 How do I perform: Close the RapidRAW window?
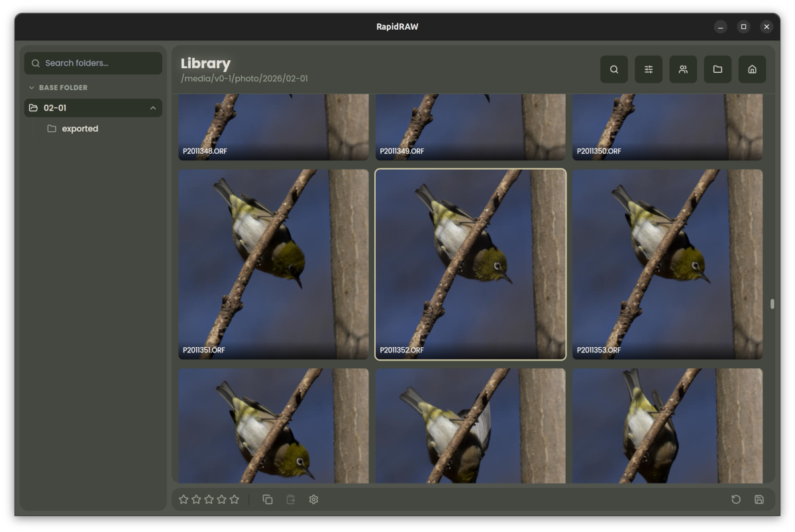[767, 27]
